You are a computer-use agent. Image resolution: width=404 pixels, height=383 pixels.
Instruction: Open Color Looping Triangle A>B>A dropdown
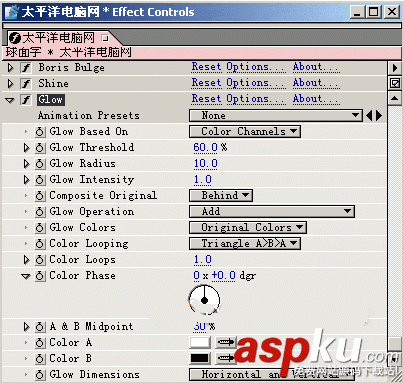pos(245,244)
